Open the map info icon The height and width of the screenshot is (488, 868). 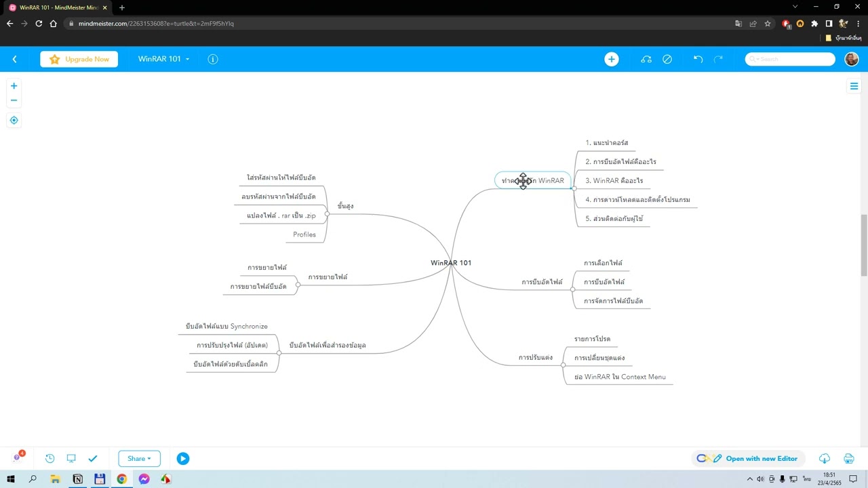tap(213, 59)
